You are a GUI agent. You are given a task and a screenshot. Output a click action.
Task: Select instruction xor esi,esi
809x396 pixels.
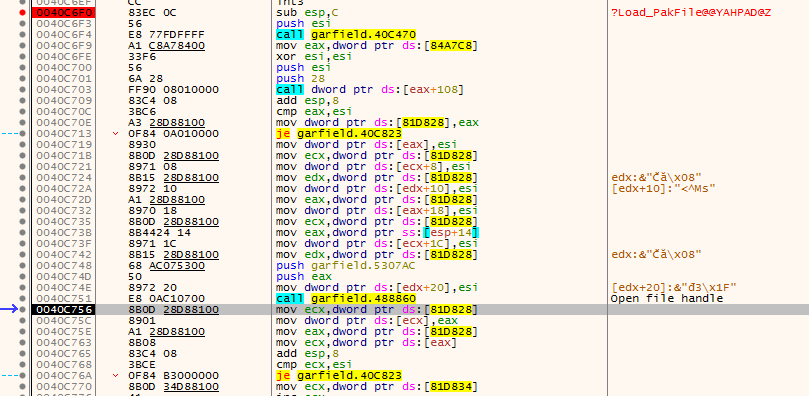point(314,57)
